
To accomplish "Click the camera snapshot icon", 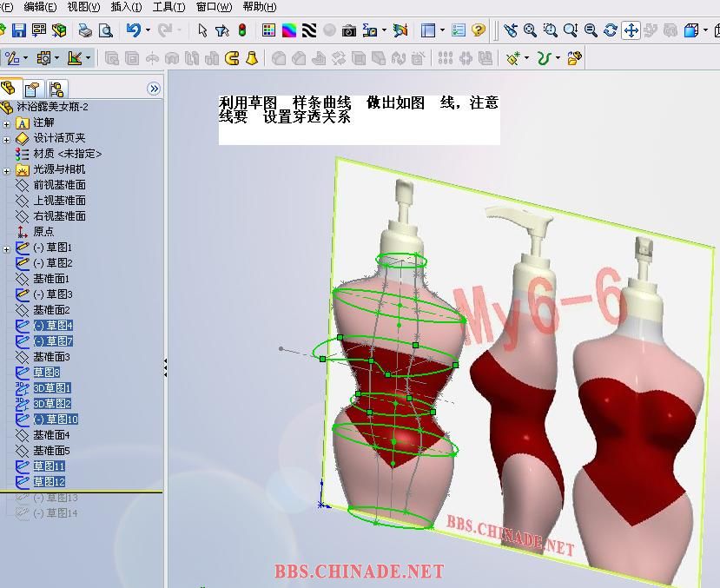I will pos(349,30).
